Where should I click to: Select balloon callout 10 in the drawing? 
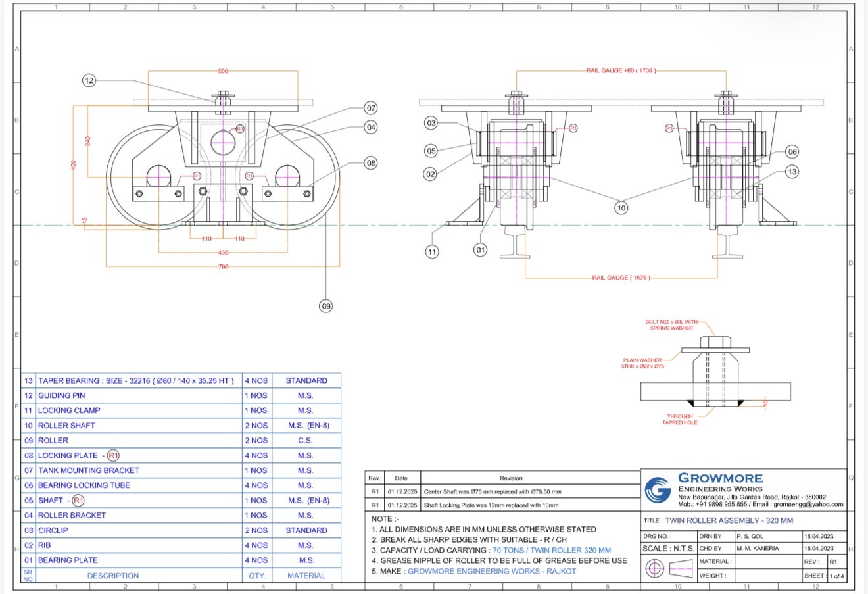621,208
